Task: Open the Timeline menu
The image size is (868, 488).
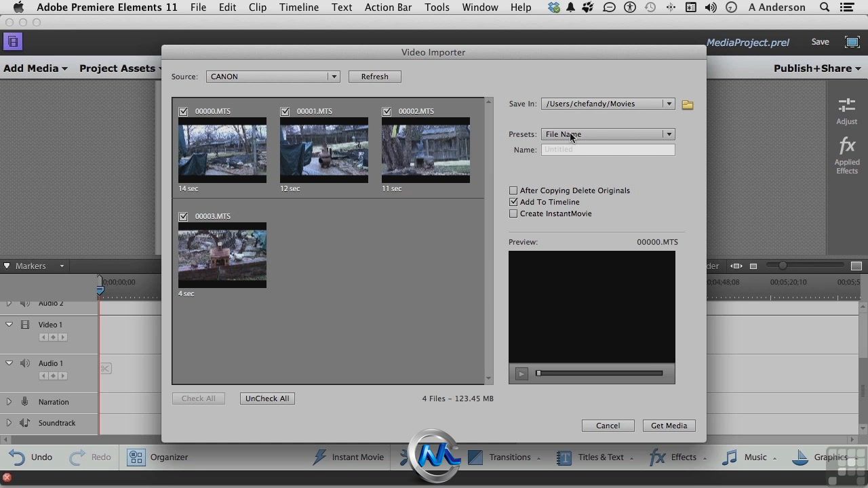Action: [x=298, y=7]
